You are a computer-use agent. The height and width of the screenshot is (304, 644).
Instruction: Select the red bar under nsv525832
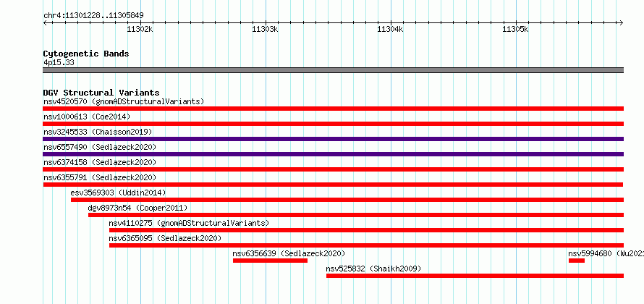point(475,276)
